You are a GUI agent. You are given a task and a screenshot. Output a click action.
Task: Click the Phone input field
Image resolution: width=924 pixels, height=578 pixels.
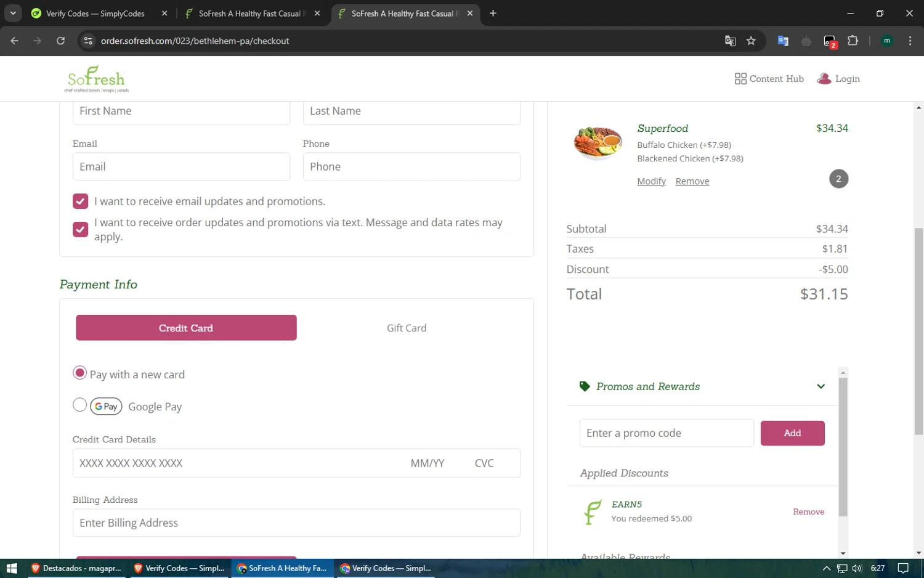[x=411, y=166]
